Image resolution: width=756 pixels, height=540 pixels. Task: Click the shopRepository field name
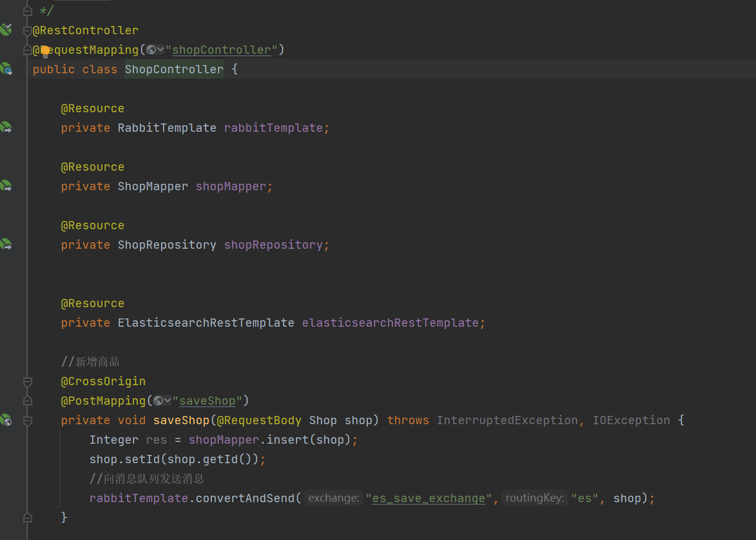[x=273, y=245]
